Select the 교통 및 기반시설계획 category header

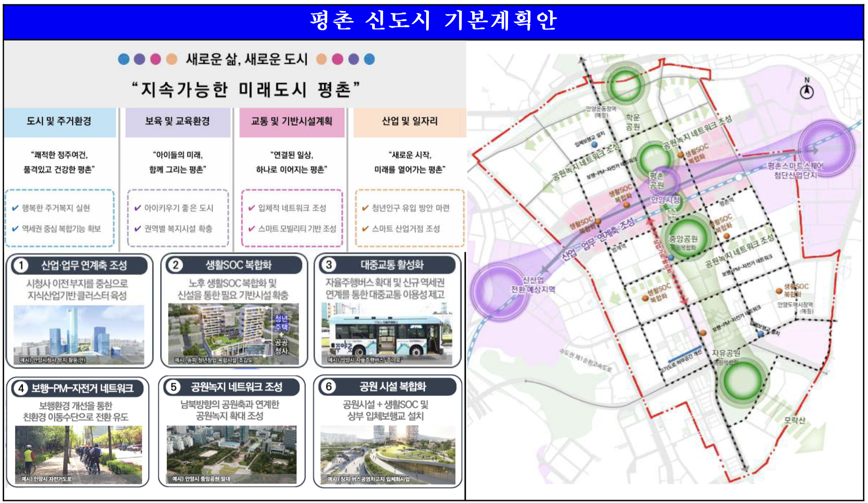pos(291,122)
